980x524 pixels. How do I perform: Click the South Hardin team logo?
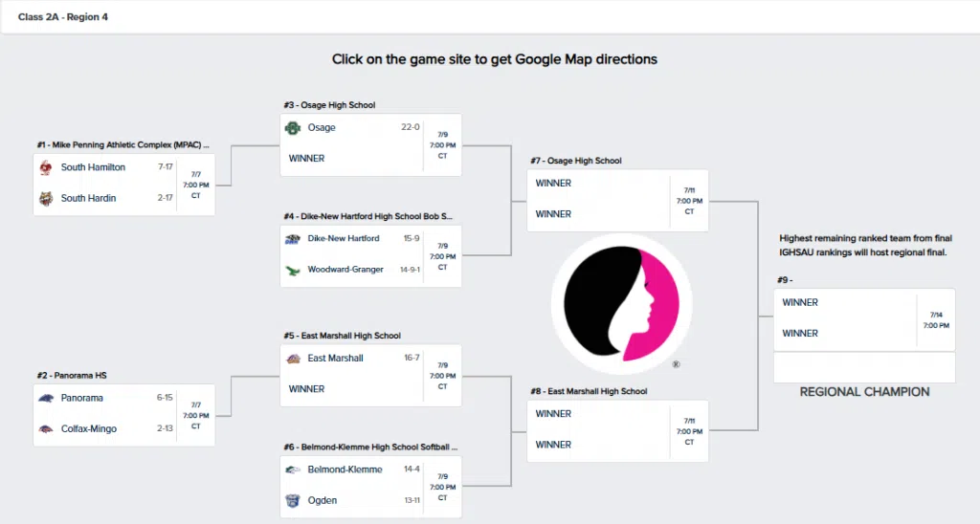(45, 198)
